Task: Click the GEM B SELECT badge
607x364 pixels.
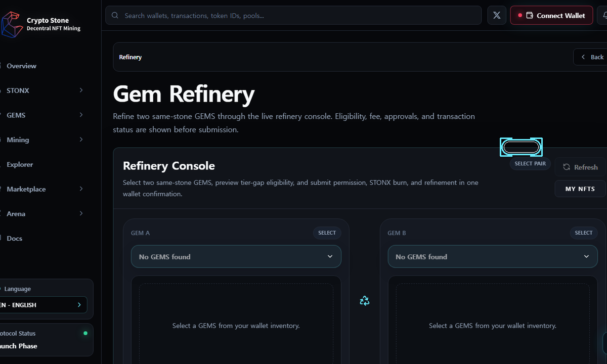Action: pyautogui.click(x=584, y=233)
